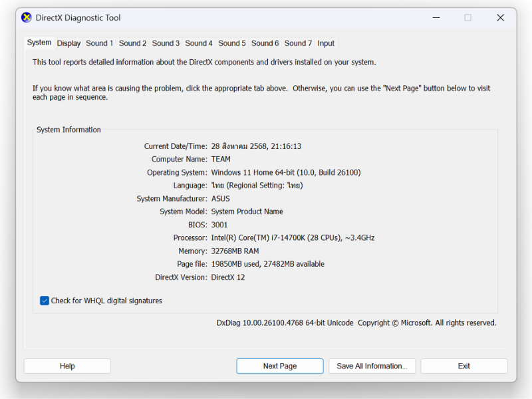The image size is (532, 399).
Task: Open the Sound 4 tab
Action: click(x=199, y=43)
